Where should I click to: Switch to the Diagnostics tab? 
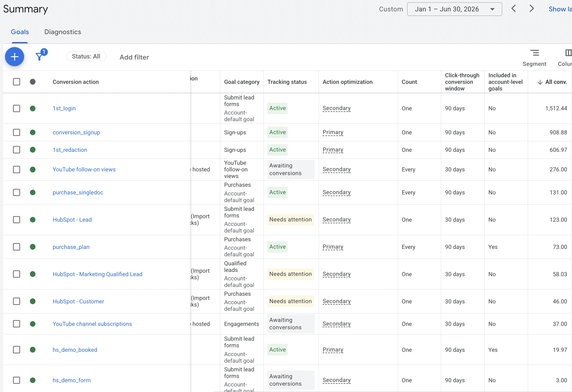coord(63,32)
